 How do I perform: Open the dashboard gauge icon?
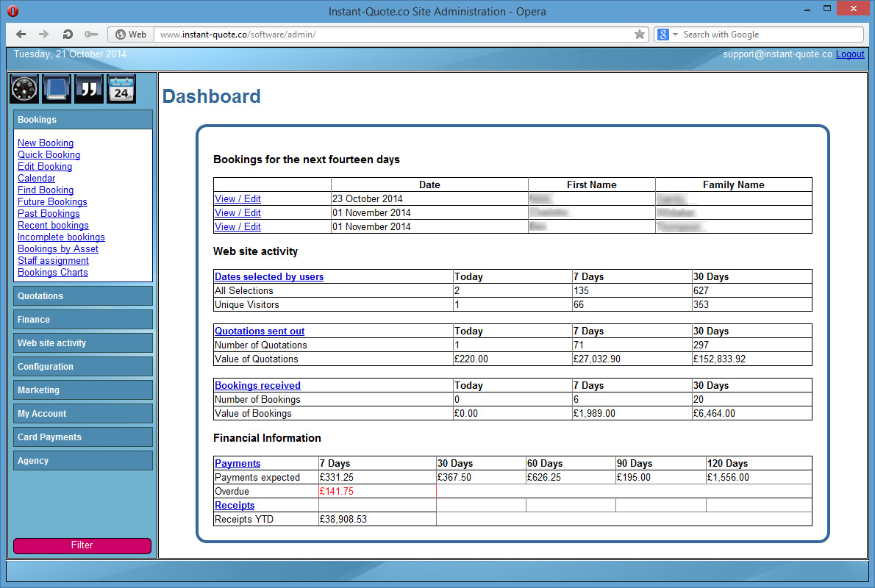pos(24,90)
